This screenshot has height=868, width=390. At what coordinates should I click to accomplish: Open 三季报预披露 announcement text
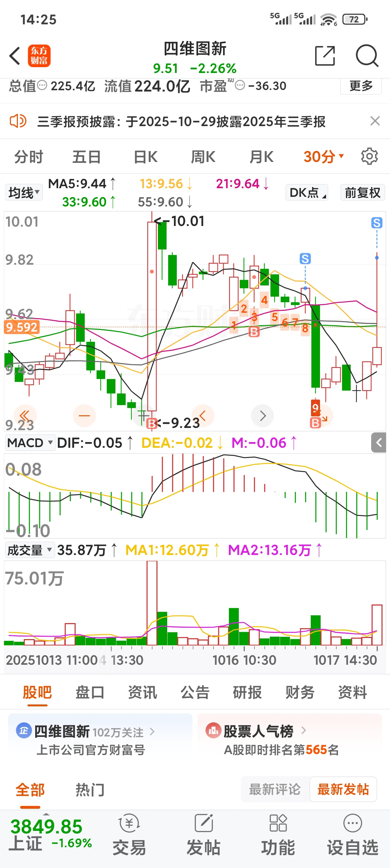181,121
